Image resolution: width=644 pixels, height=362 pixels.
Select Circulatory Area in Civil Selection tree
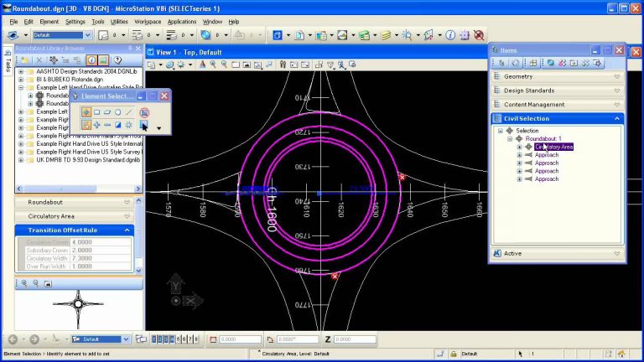click(553, 147)
